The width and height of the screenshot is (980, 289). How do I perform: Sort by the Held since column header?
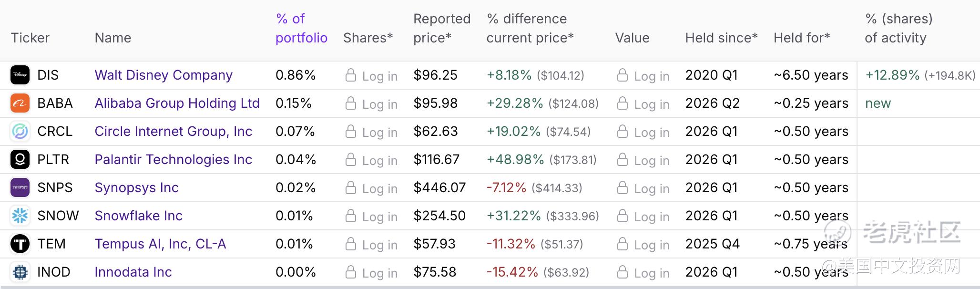point(721,38)
